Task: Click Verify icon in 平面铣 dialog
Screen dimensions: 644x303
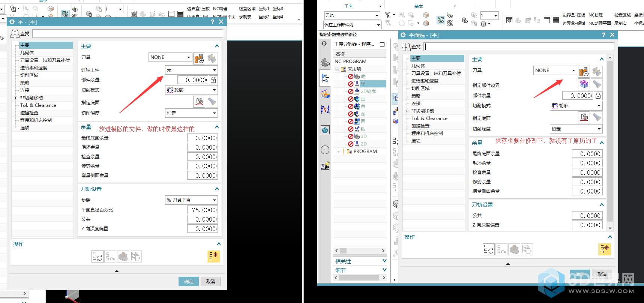Action: (x=514, y=249)
